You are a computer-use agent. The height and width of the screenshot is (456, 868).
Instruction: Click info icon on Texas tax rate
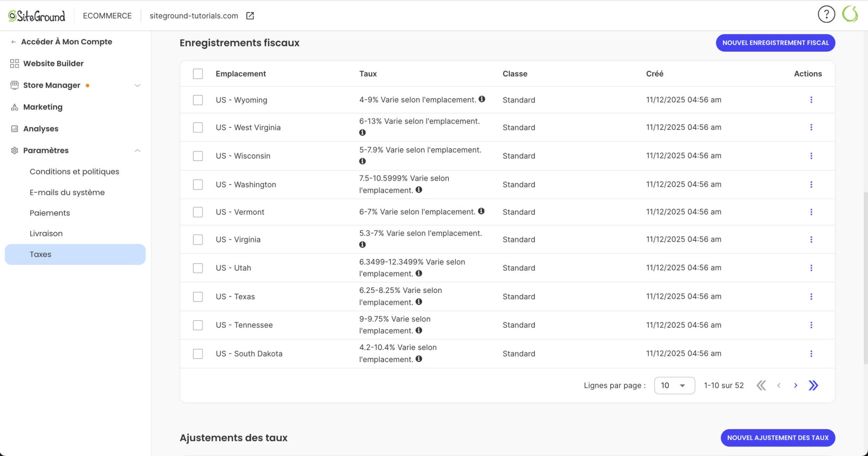point(419,302)
